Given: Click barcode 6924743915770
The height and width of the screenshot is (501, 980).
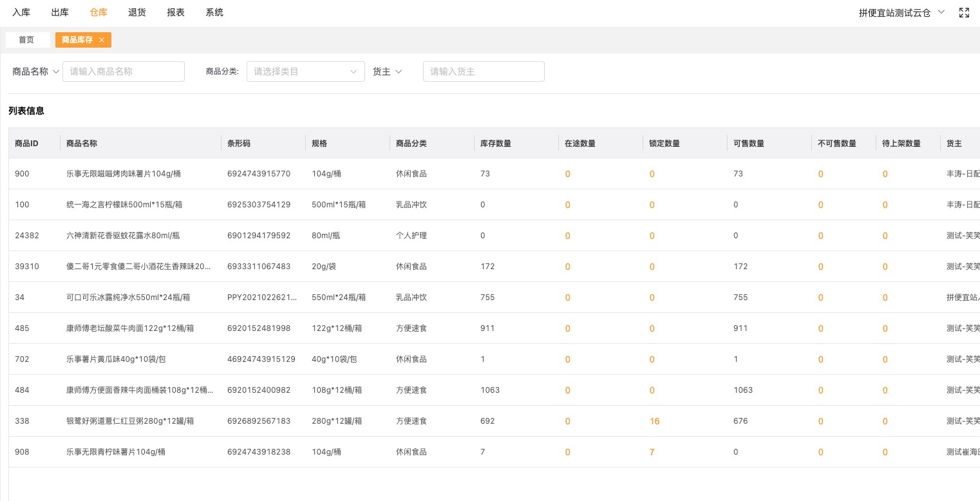Looking at the screenshot, I should (x=259, y=174).
